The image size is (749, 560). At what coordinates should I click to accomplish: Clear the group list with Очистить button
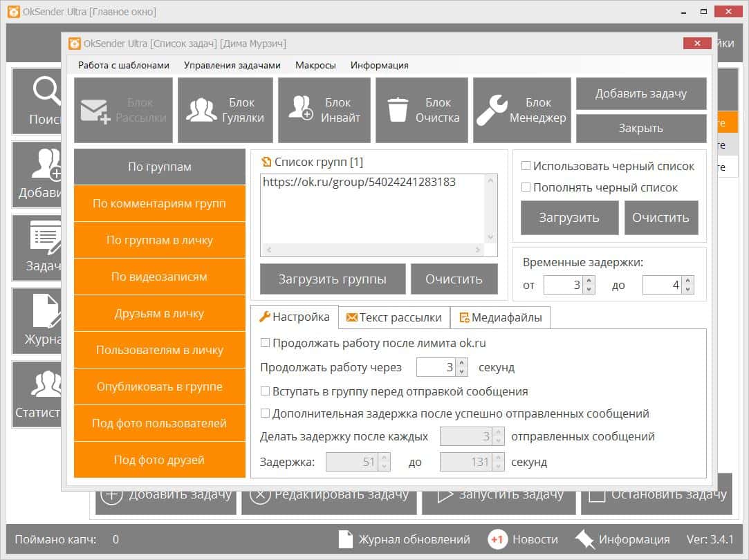click(454, 279)
